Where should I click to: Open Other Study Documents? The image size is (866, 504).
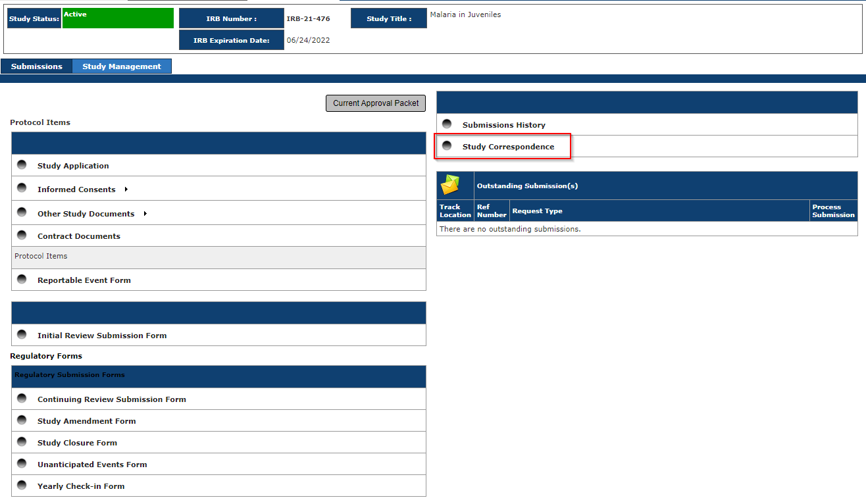pos(86,214)
